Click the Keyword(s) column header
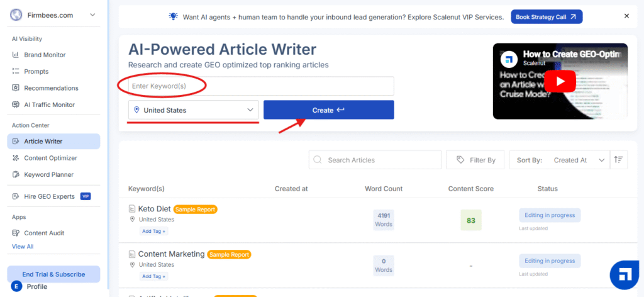The image size is (644, 297). coord(146,189)
